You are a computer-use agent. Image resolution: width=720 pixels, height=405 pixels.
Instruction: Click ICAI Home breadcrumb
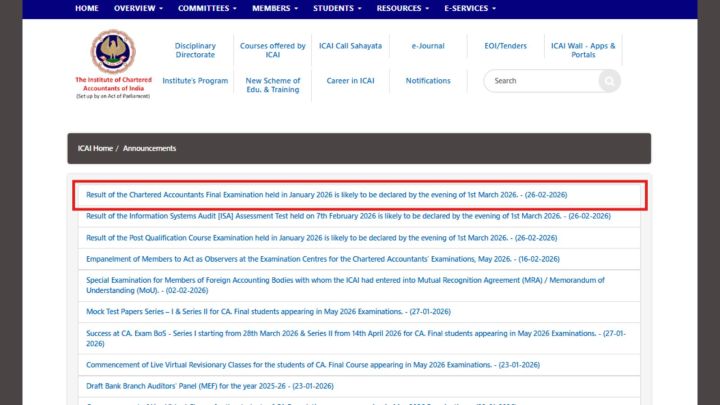click(95, 148)
